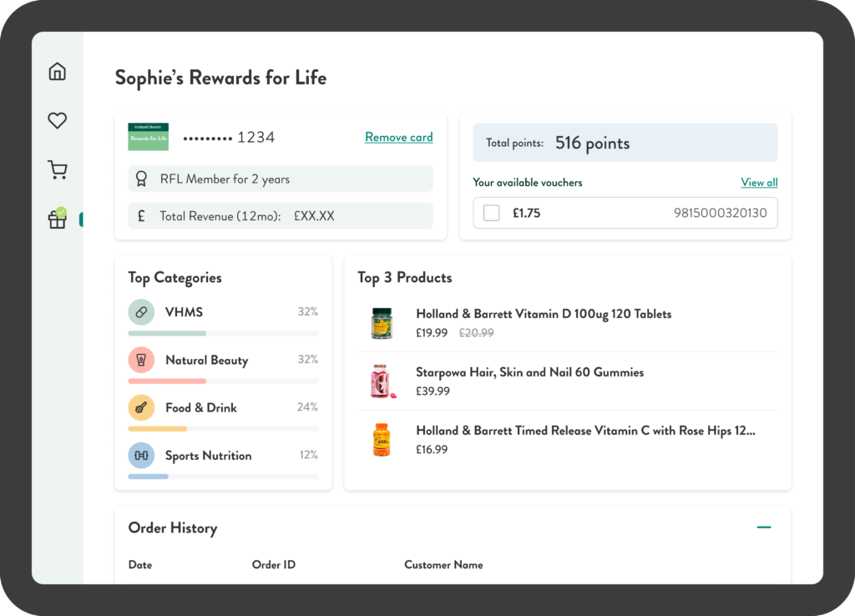This screenshot has width=855, height=616.
Task: Click the VHMS category label
Action: tap(184, 312)
